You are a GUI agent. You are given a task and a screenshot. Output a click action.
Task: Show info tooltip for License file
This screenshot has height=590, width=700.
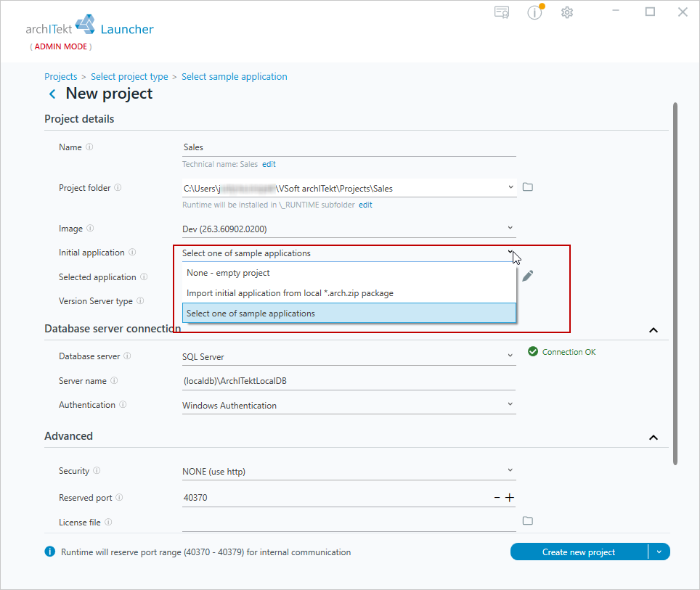[108, 522]
